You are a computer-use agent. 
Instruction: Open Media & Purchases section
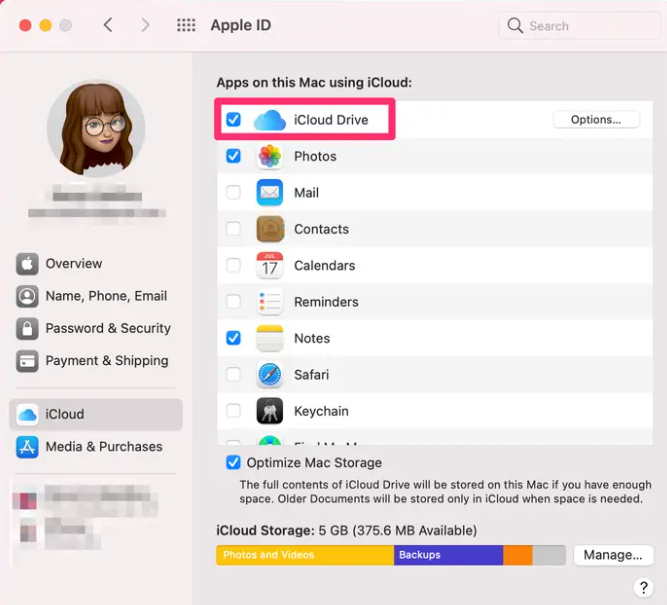97,447
